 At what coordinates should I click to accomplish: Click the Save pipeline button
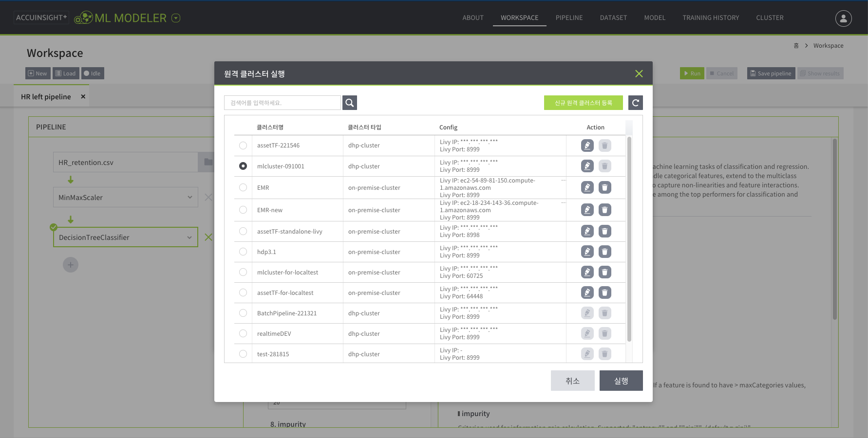click(771, 73)
